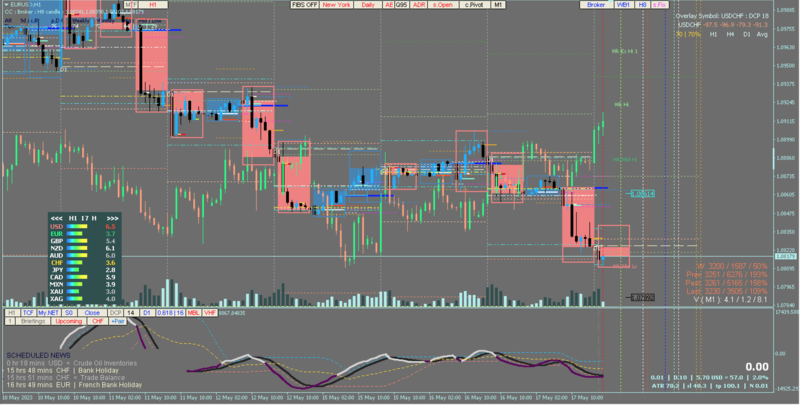
Task: Click the CHF news filter button
Action: 97,321
